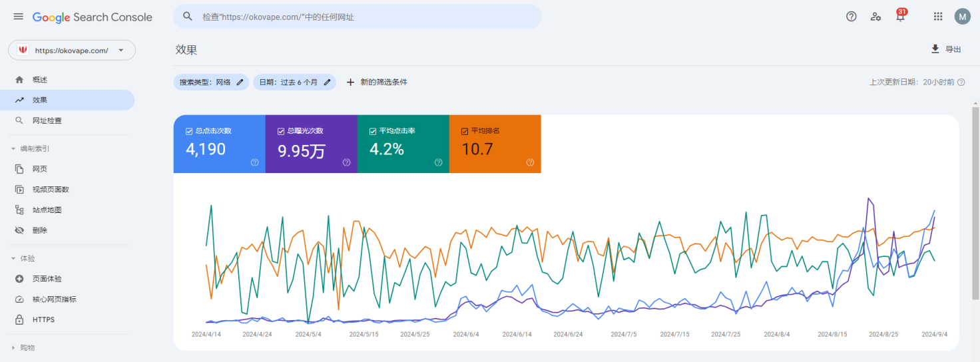Click the pages icon beside 网页
The image size is (980, 362).
click(19, 169)
